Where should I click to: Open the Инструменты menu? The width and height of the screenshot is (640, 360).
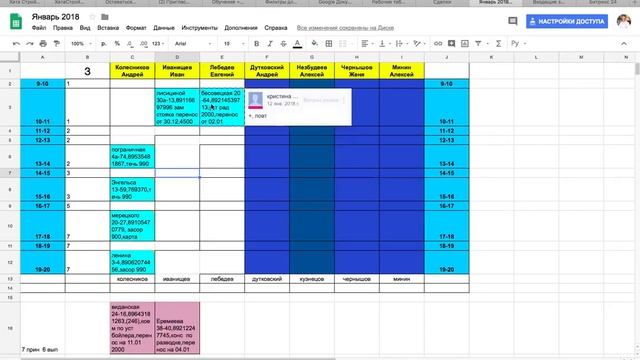tap(200, 28)
